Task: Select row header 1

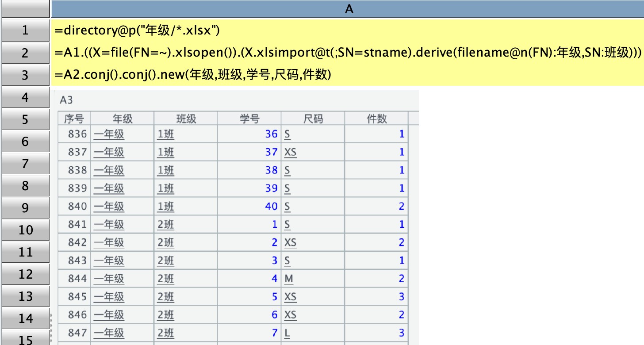Action: coord(25,31)
